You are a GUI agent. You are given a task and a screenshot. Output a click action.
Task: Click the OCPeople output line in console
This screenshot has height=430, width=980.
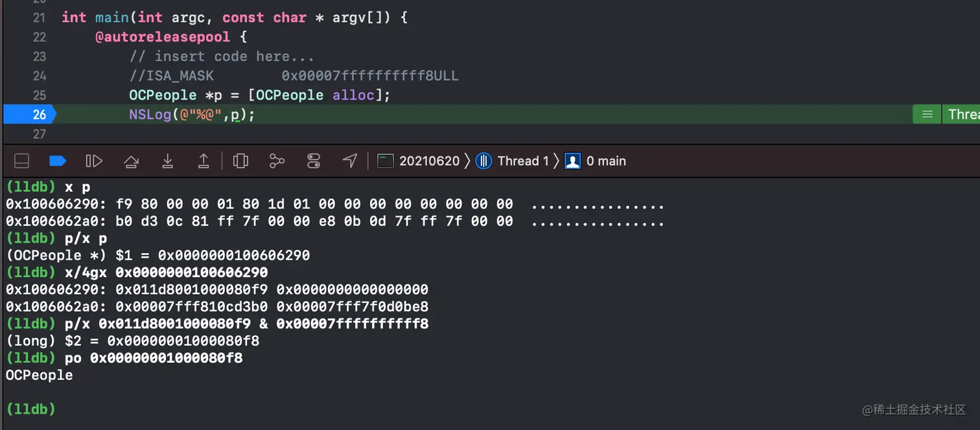[x=40, y=375]
